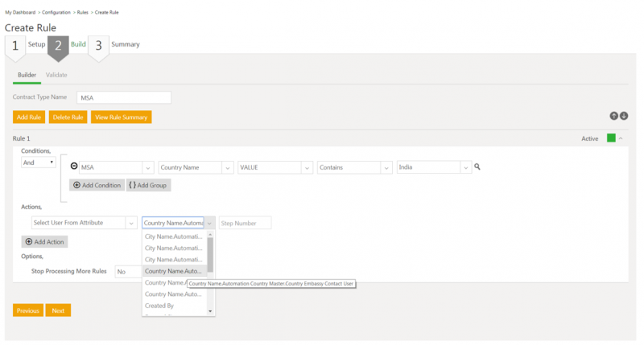Choose Created By from the dropdown list
Image resolution: width=644 pixels, height=345 pixels.
(159, 306)
